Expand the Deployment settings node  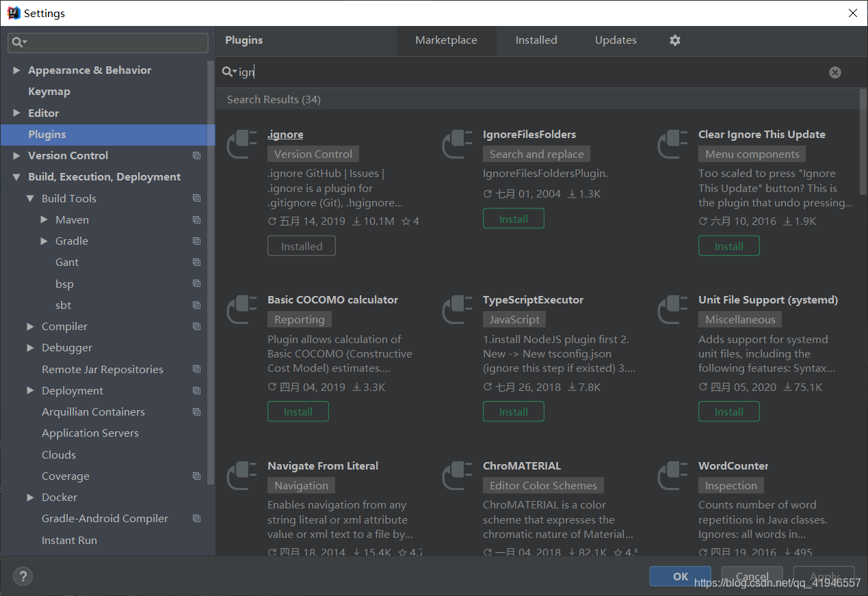click(30, 391)
